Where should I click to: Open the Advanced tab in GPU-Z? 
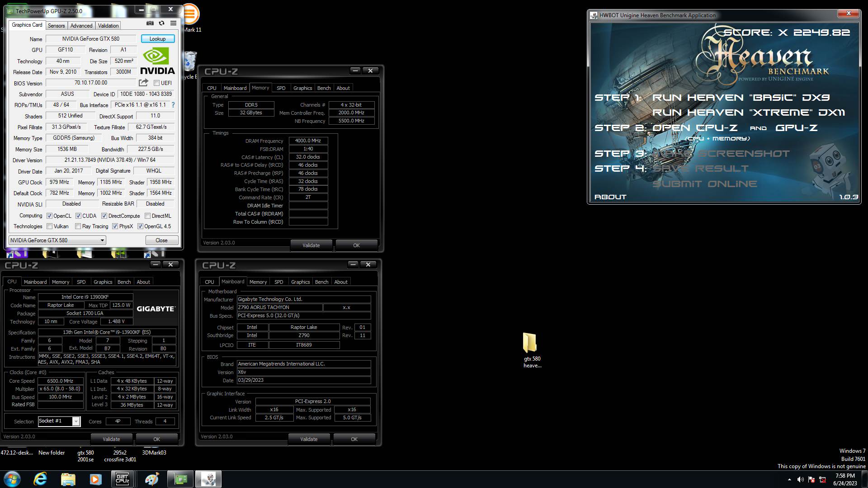click(x=81, y=26)
